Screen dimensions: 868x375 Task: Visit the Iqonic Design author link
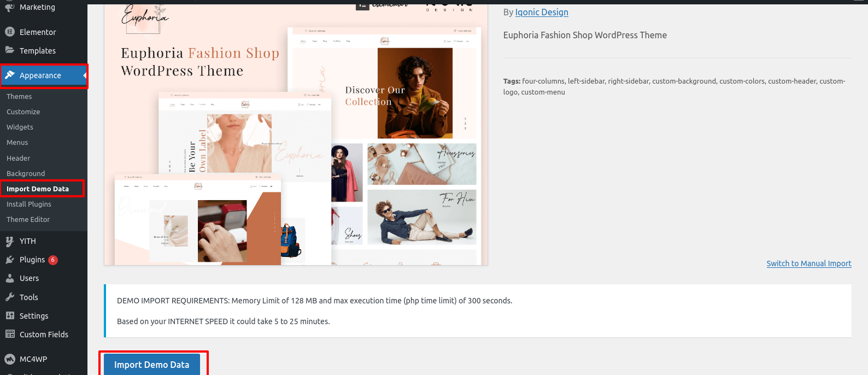(542, 12)
